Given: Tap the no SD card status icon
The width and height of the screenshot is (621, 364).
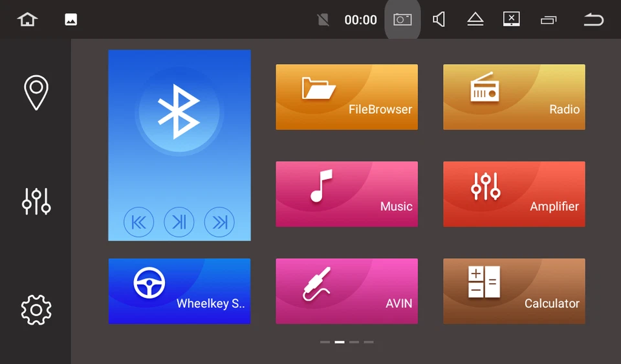Looking at the screenshot, I should pos(323,19).
